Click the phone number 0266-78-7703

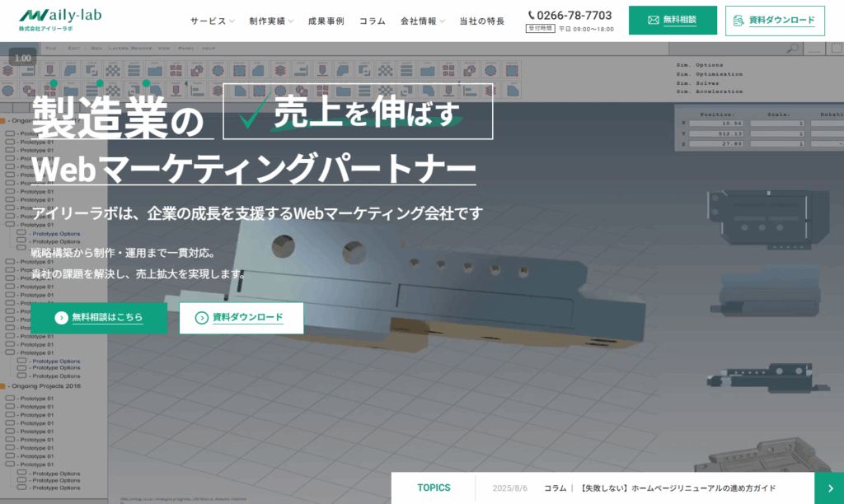click(570, 15)
